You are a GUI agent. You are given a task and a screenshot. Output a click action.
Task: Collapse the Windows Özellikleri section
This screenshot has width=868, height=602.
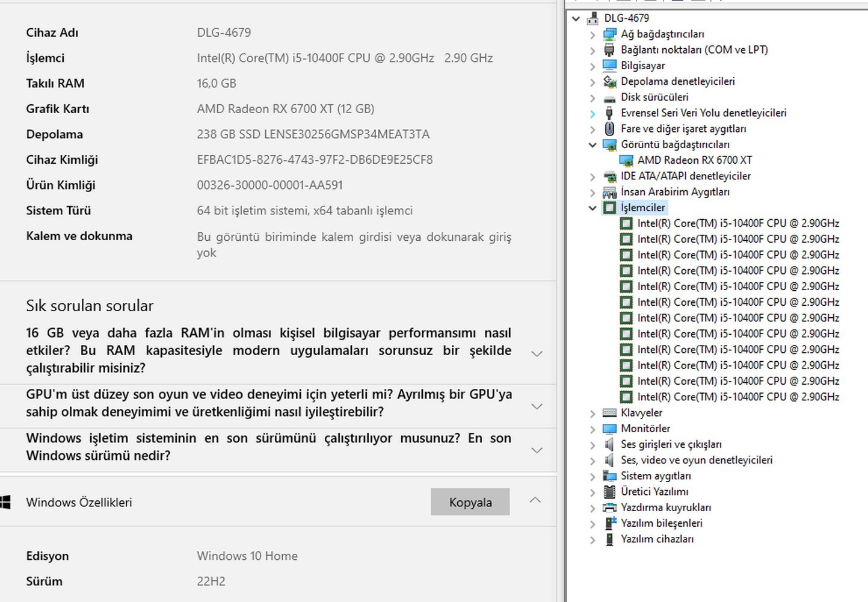(535, 500)
